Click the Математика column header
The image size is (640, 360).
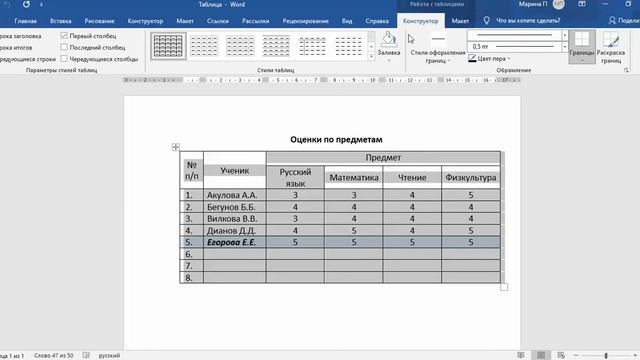pyautogui.click(x=354, y=178)
